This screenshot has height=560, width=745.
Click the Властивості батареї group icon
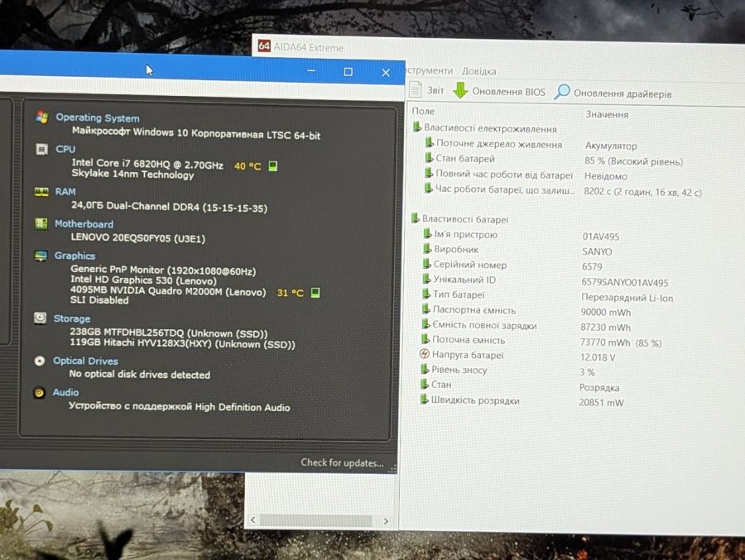pyautogui.click(x=416, y=218)
